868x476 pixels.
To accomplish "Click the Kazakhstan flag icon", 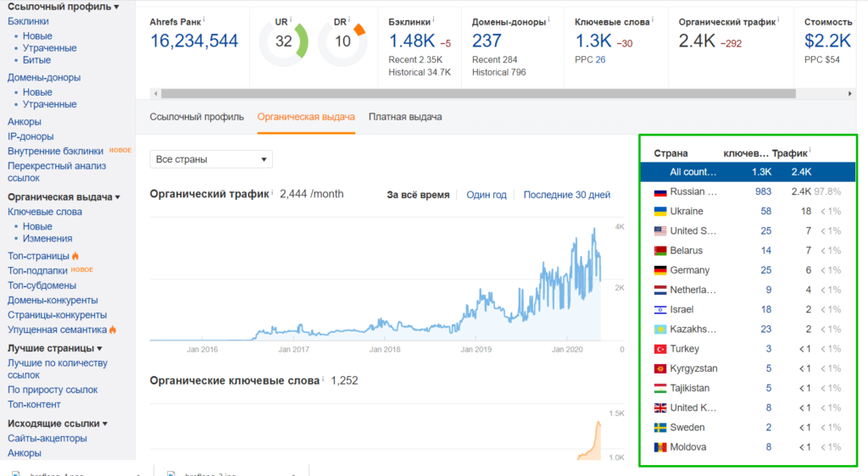I will click(659, 329).
